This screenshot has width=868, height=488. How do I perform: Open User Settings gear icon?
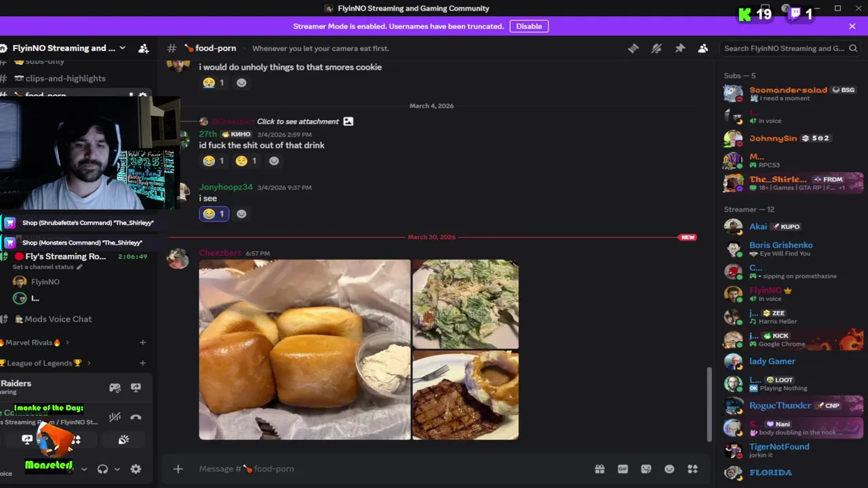[x=136, y=469]
